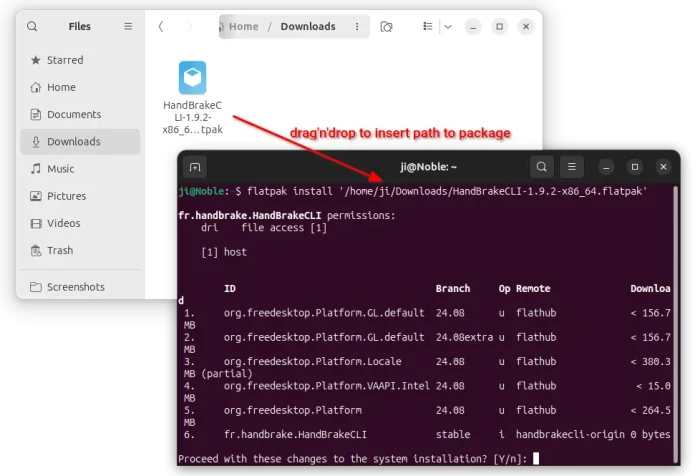Open Pictures in Files sidebar
The width and height of the screenshot is (700, 476).
[x=80, y=196]
